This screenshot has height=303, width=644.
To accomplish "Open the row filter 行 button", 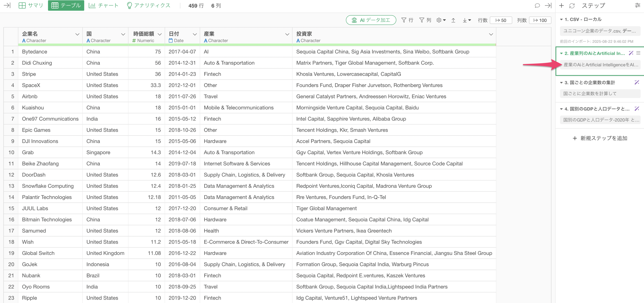I will [407, 20].
